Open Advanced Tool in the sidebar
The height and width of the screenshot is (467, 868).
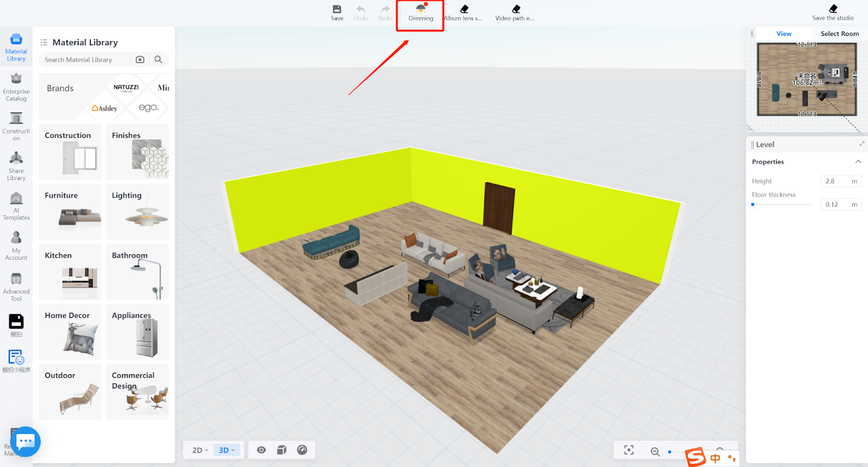16,286
